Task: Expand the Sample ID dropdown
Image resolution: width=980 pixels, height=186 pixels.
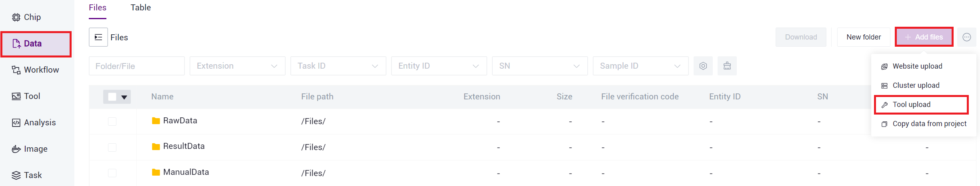Action: [x=640, y=66]
